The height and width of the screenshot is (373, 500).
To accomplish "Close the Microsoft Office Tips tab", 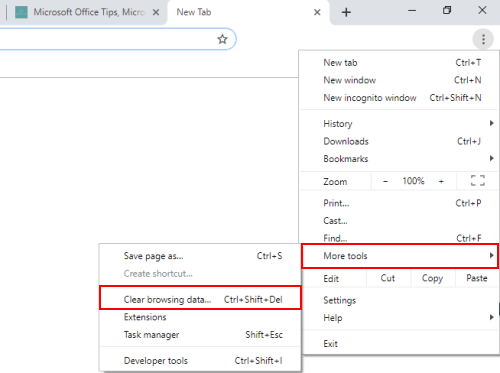I will pos(156,12).
